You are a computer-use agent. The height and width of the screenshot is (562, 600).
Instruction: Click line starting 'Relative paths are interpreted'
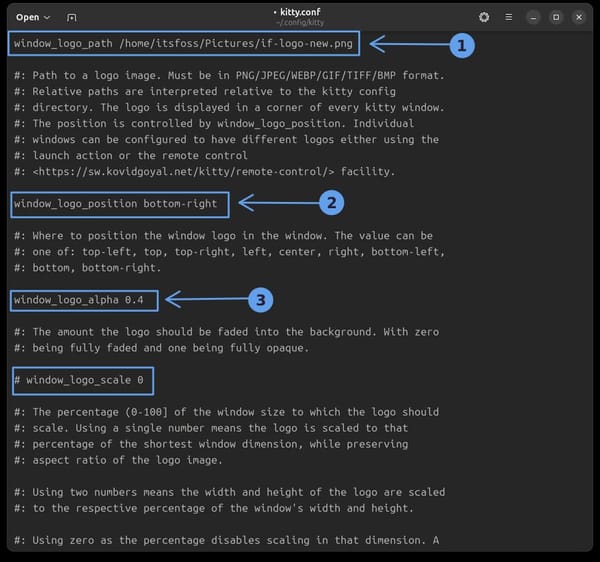[x=205, y=91]
